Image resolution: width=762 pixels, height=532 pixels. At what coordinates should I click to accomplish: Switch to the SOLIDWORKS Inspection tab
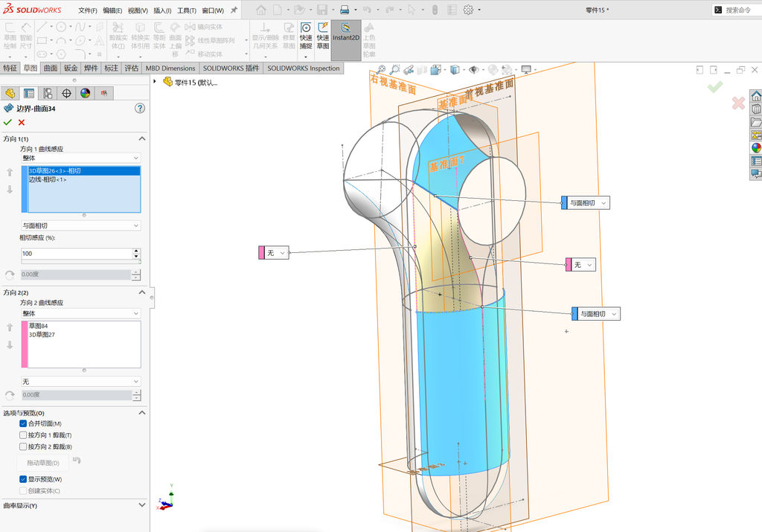304,68
